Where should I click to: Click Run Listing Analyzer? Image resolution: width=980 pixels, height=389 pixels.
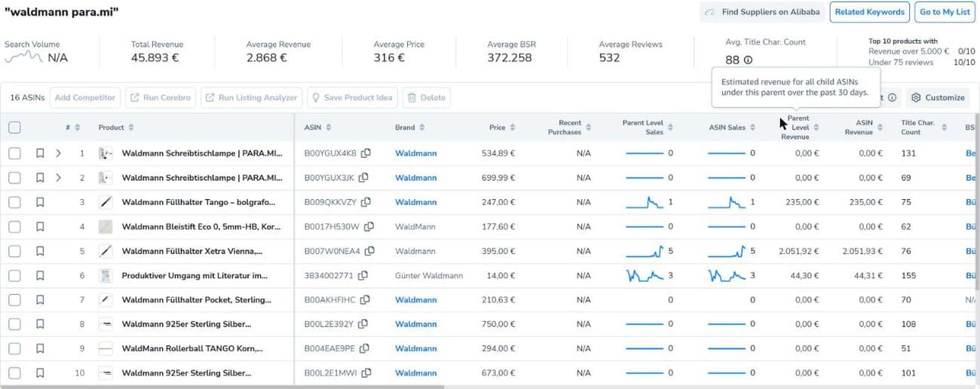click(x=251, y=97)
